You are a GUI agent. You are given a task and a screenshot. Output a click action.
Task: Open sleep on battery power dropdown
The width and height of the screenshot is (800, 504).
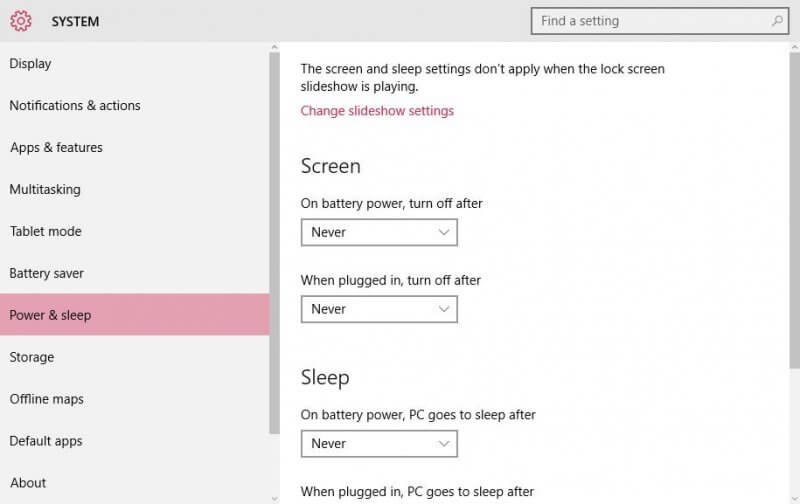(379, 444)
